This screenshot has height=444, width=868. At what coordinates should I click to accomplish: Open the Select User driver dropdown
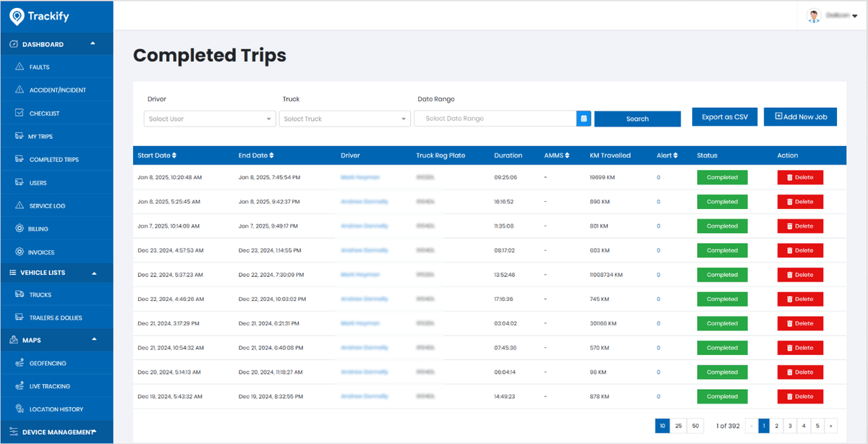tap(210, 119)
